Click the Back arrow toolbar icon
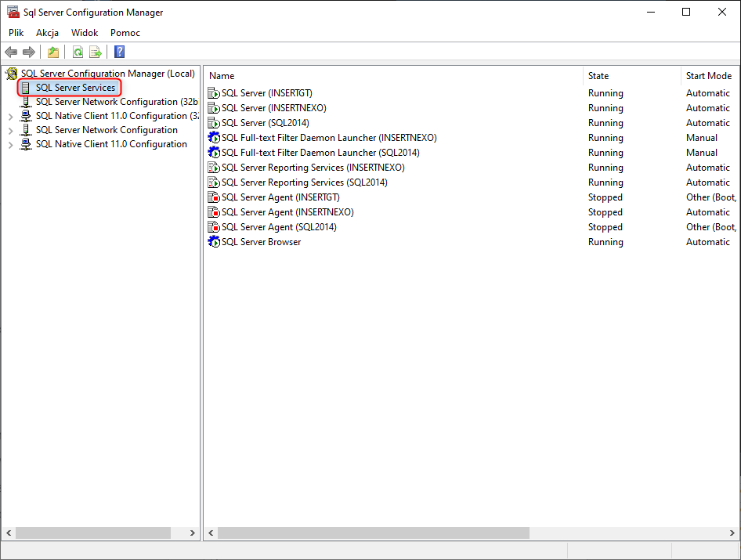741x560 pixels. click(11, 52)
